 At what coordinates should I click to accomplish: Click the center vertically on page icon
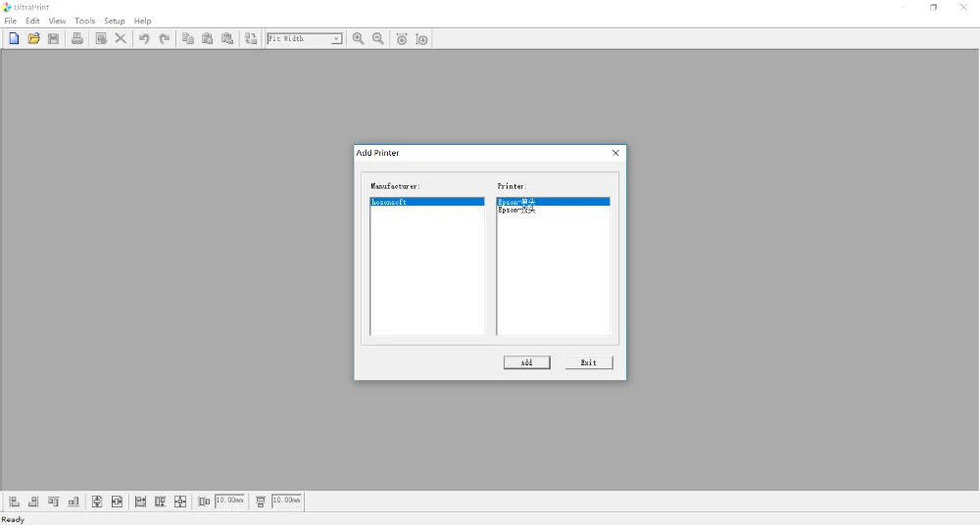(97, 501)
